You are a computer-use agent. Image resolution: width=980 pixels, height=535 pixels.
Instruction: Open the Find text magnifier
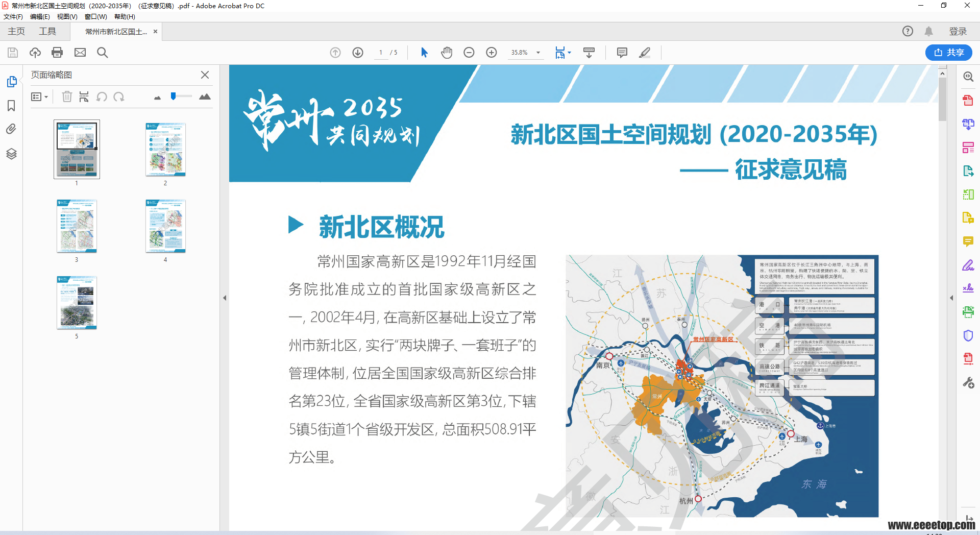coord(102,53)
